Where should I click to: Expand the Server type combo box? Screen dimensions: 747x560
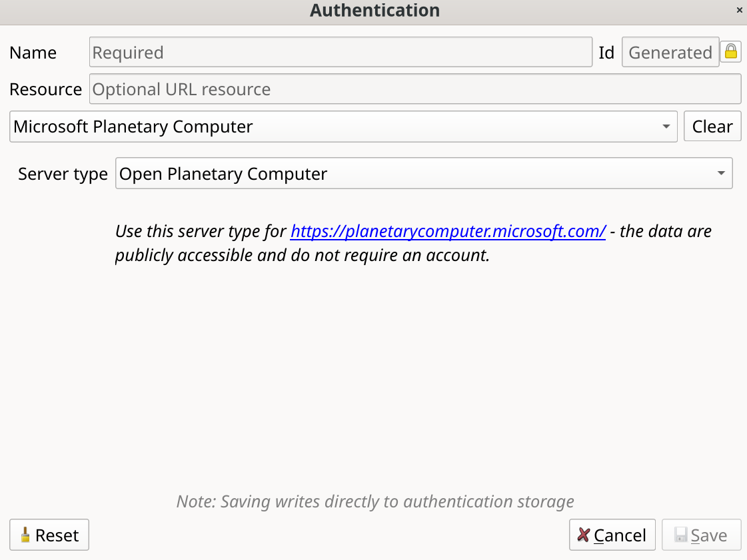tap(722, 173)
